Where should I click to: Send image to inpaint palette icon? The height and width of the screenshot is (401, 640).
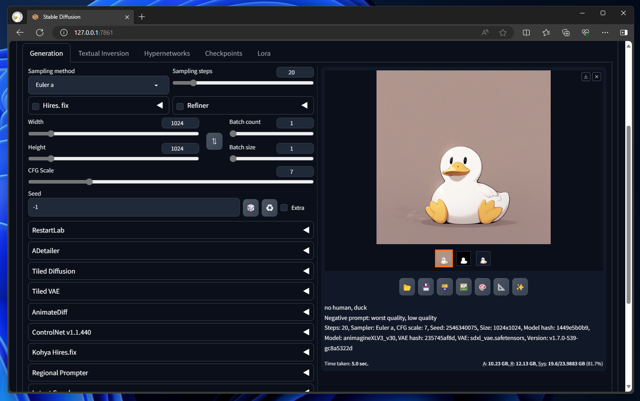482,287
